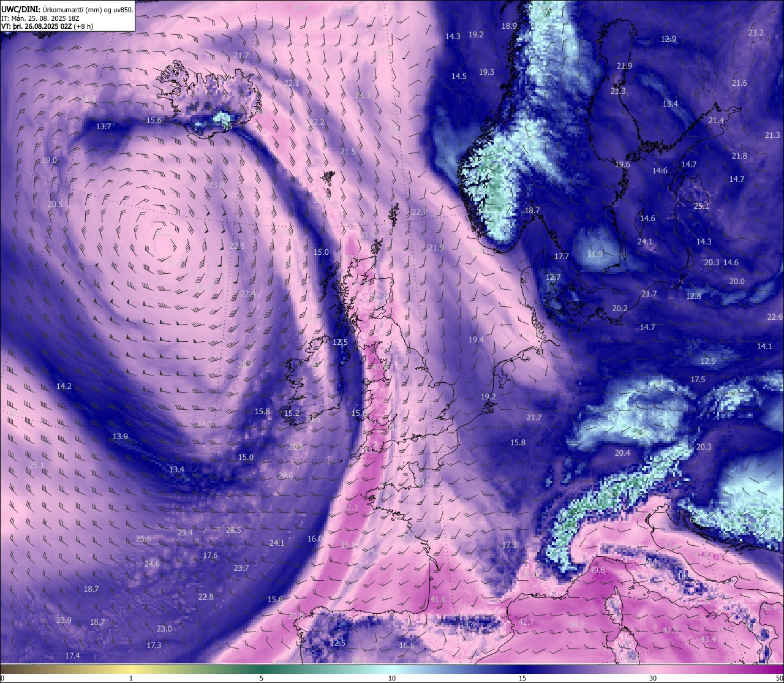
Task: Click the map value "14.2"
Action: coord(64,386)
